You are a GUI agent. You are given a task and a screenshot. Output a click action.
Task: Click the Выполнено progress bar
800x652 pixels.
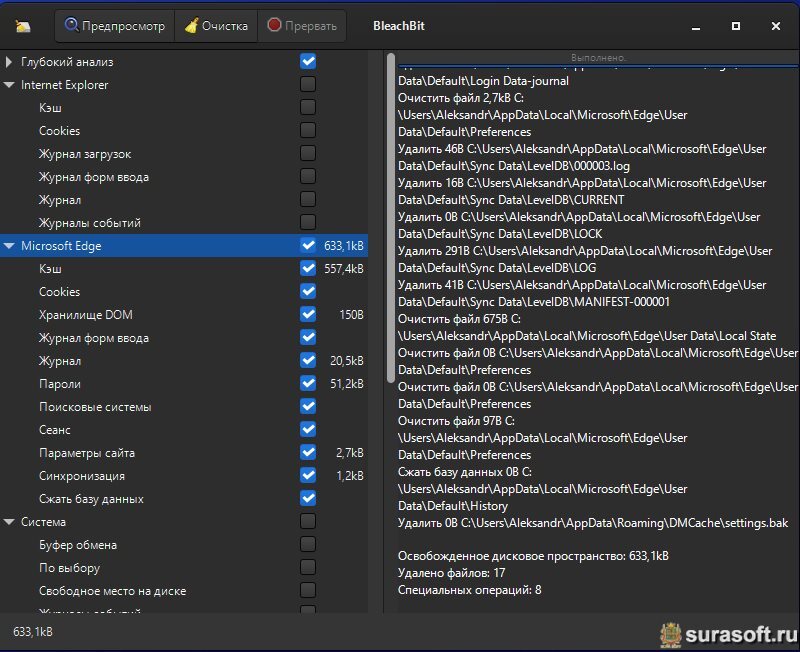598,58
